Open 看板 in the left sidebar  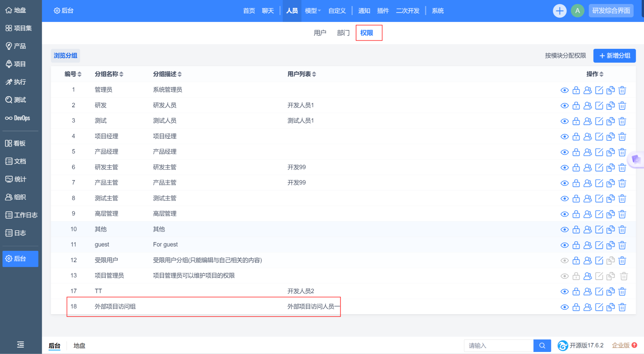coord(15,143)
